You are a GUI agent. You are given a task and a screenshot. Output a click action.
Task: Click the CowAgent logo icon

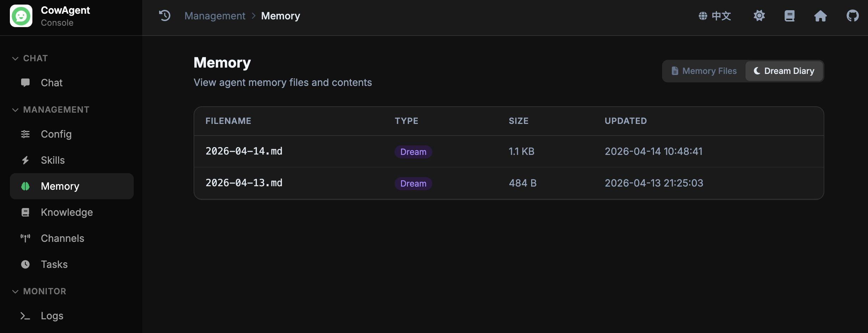point(21,16)
